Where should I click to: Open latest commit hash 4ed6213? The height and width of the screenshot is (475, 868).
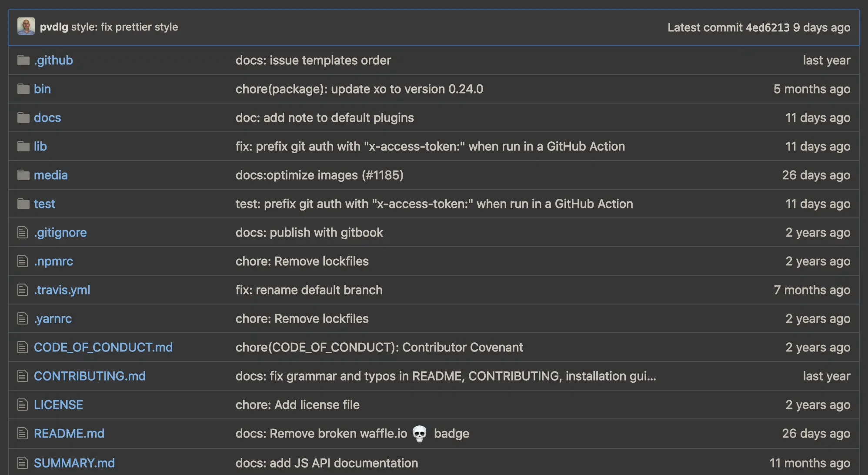point(767,27)
